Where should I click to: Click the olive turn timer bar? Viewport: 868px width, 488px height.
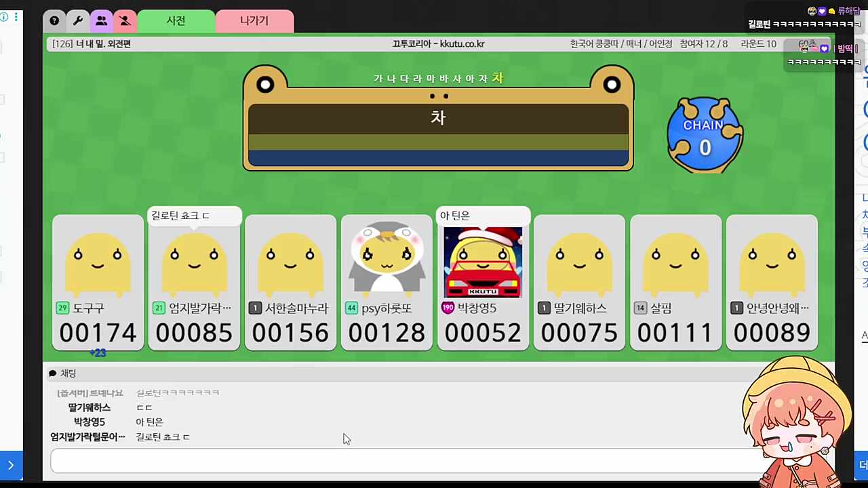pos(438,142)
